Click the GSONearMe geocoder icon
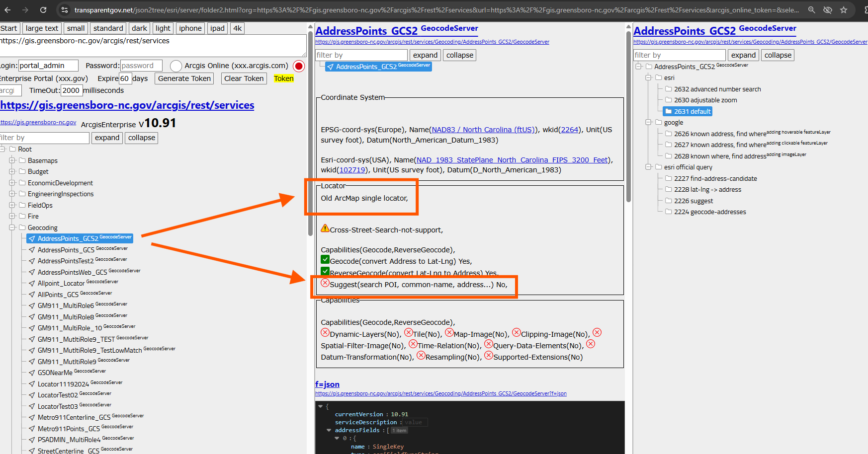The height and width of the screenshot is (454, 868). click(x=32, y=373)
